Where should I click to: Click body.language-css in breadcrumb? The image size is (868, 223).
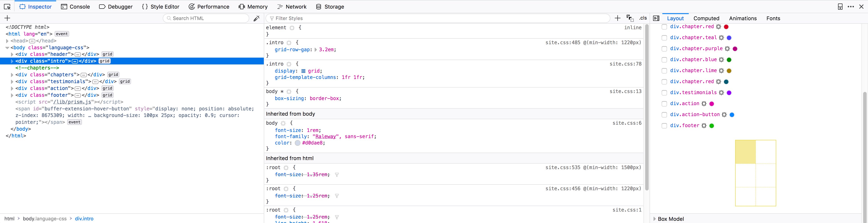[x=45, y=219]
